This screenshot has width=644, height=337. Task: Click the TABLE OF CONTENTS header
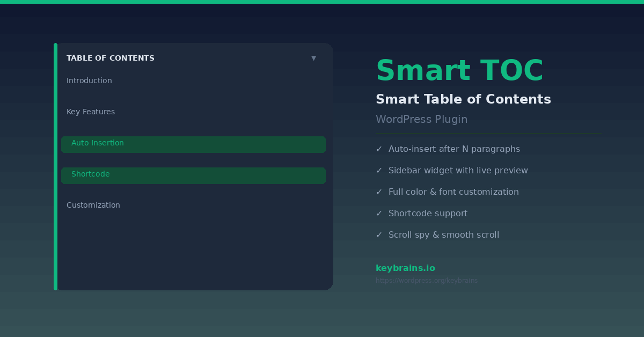[111, 58]
